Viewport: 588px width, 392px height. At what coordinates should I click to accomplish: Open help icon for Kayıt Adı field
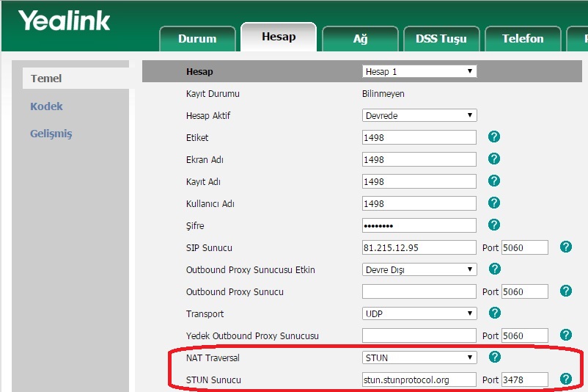tap(494, 181)
